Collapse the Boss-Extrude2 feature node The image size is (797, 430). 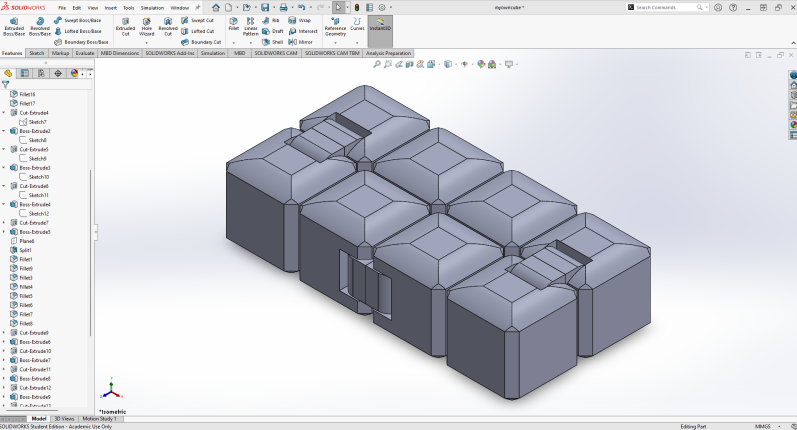(4, 131)
